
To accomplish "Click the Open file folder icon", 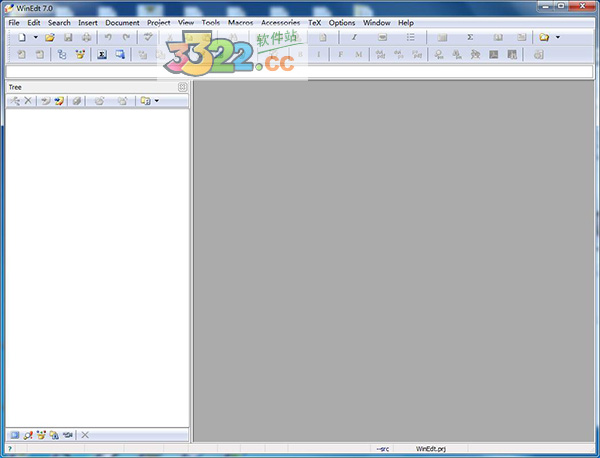I will pyautogui.click(x=50, y=37).
